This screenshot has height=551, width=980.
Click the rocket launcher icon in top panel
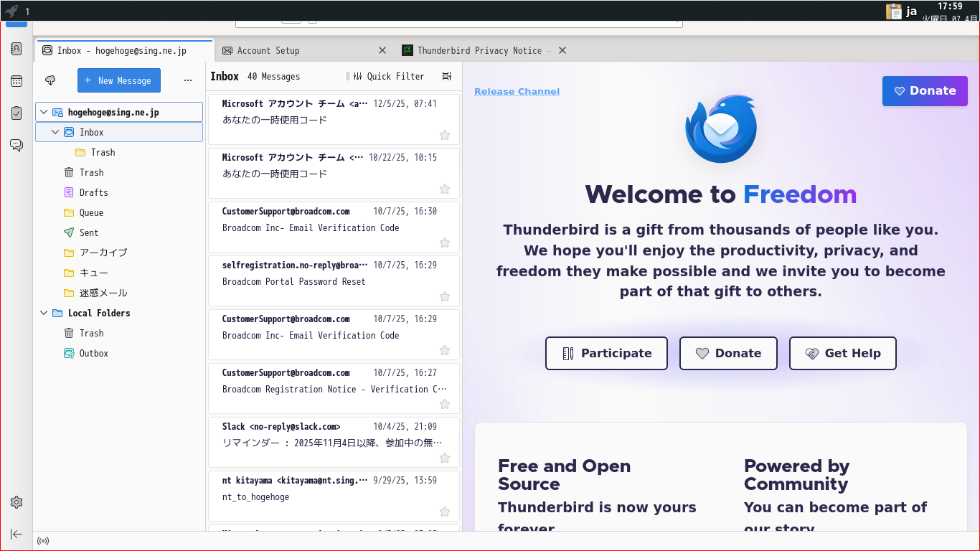tap(11, 11)
